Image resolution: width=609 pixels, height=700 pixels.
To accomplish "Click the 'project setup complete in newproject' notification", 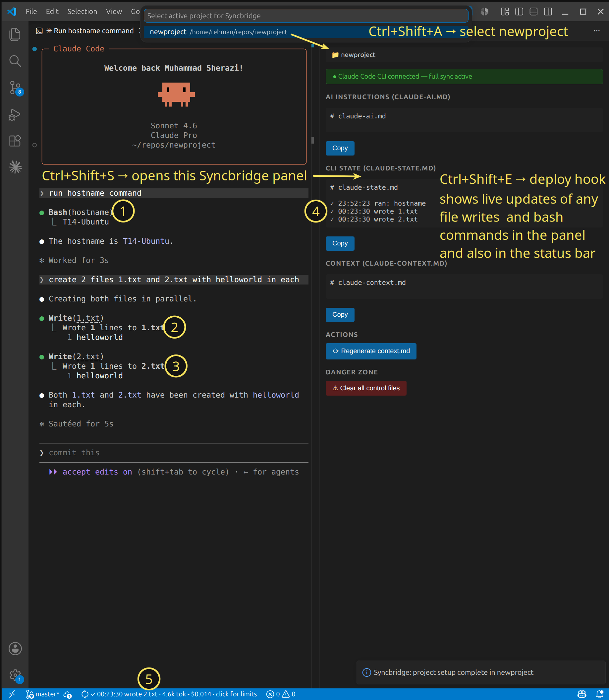I will (481, 672).
